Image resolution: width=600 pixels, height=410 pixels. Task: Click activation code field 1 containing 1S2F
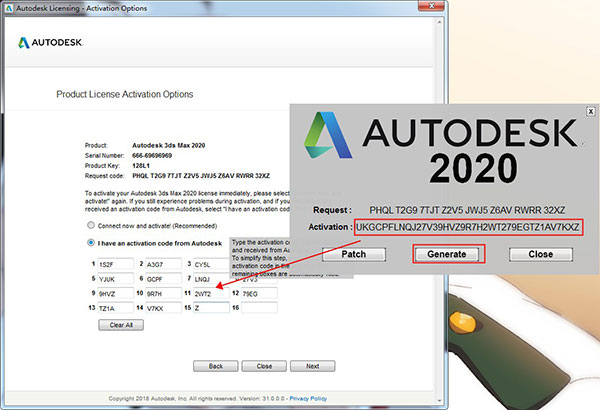tap(115, 265)
